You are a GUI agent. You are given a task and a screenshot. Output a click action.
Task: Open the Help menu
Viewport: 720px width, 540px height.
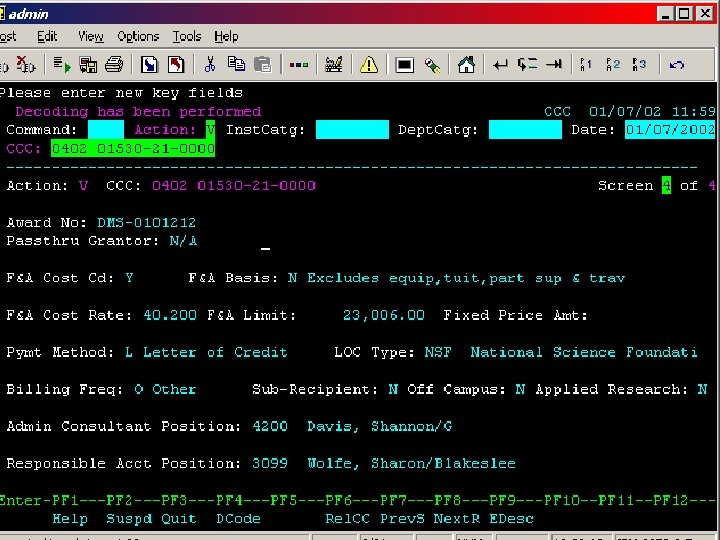click(x=226, y=36)
